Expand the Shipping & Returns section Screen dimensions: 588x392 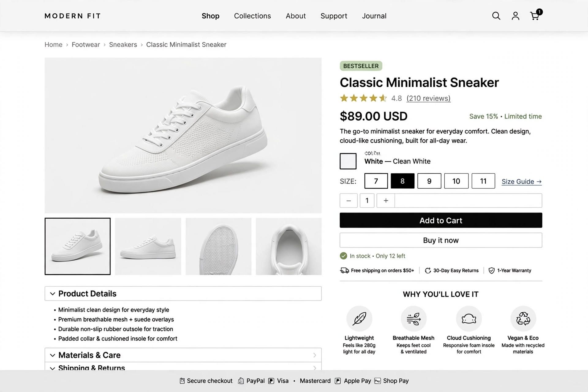183,367
